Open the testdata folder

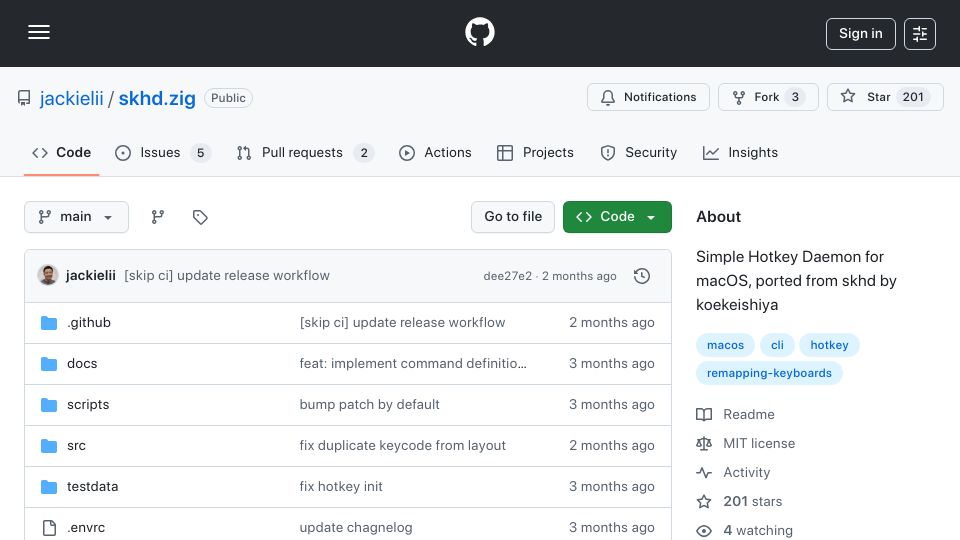[x=92, y=487]
